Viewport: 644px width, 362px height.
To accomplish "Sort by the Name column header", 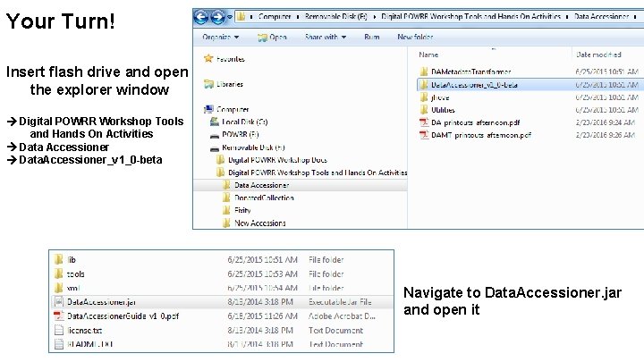I will [428, 55].
